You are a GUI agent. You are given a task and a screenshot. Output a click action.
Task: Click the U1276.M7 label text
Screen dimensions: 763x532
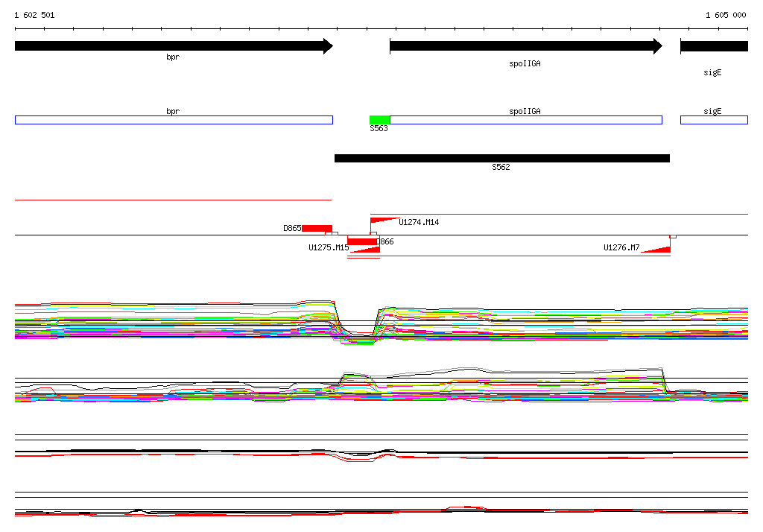tap(621, 248)
